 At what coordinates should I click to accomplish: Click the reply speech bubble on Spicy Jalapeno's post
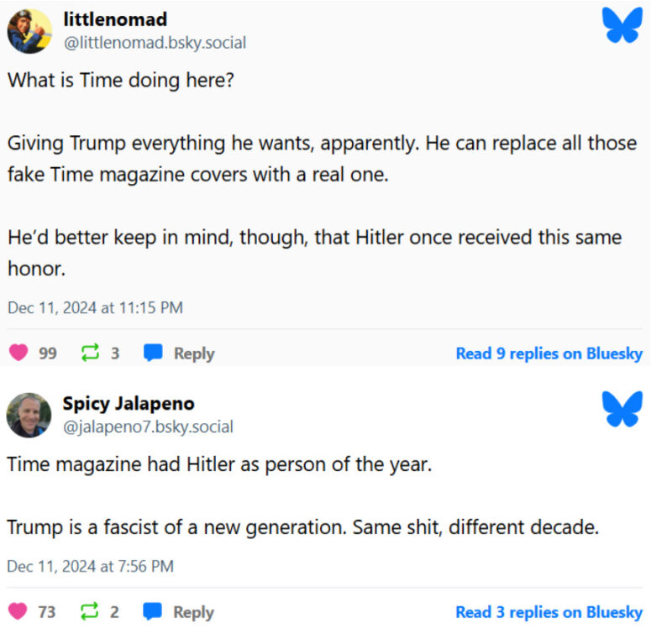tap(152, 612)
